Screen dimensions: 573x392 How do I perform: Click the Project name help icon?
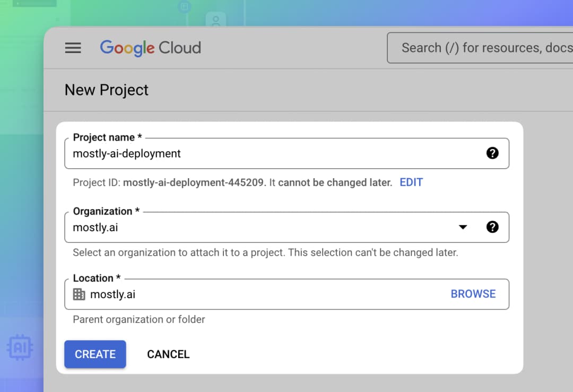(x=492, y=153)
